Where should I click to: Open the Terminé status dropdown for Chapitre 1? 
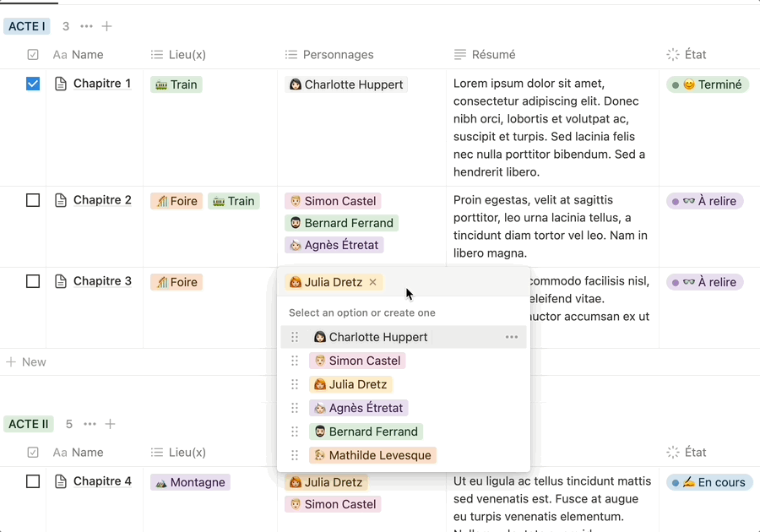pos(708,84)
